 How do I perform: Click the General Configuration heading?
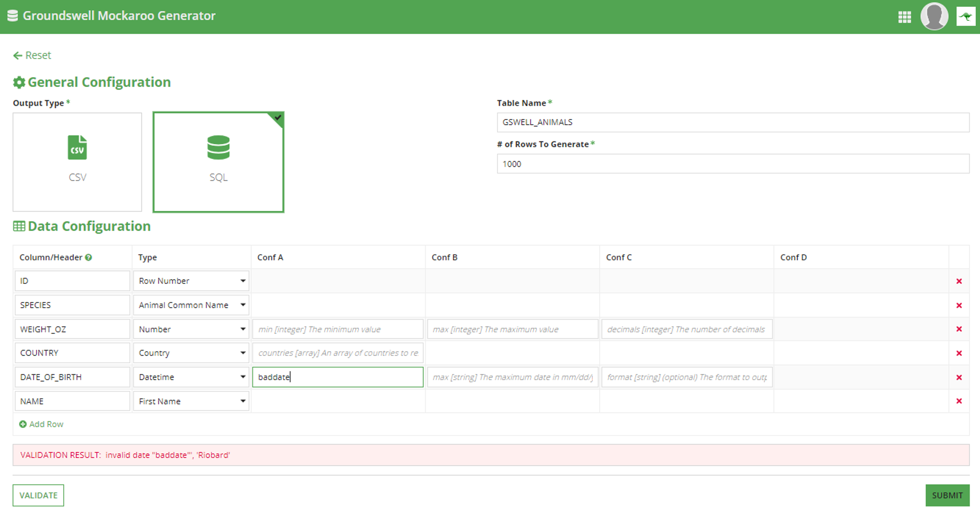coord(92,82)
